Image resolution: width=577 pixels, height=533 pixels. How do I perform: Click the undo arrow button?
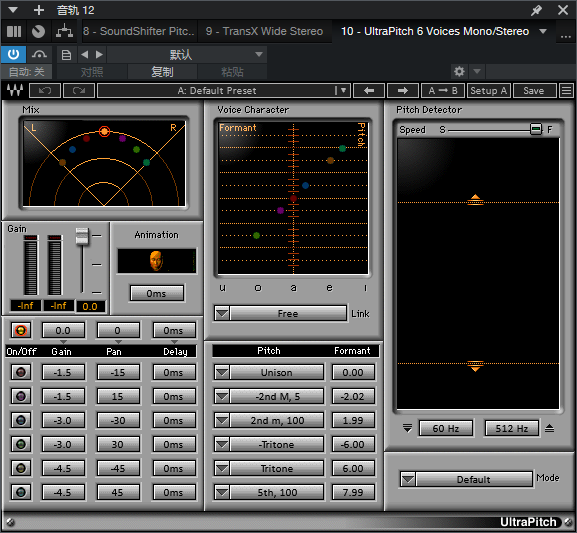(x=45, y=91)
